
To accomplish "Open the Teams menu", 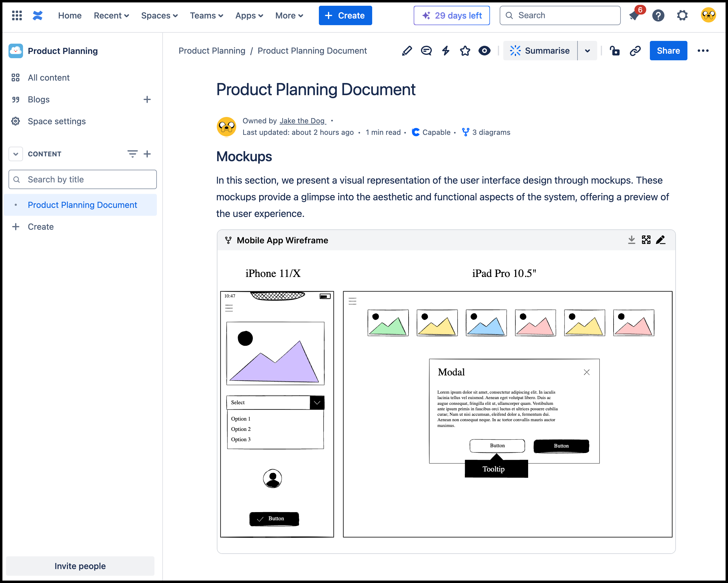I will tap(206, 15).
